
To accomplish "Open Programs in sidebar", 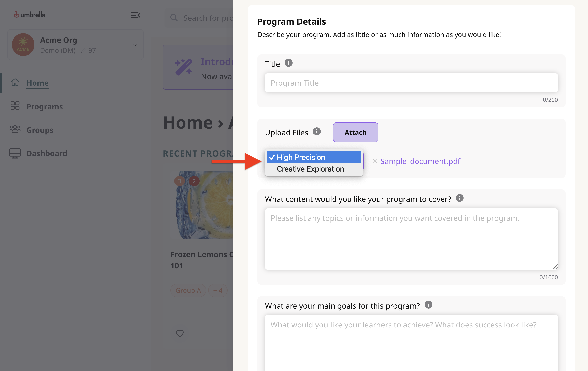I will tap(45, 107).
